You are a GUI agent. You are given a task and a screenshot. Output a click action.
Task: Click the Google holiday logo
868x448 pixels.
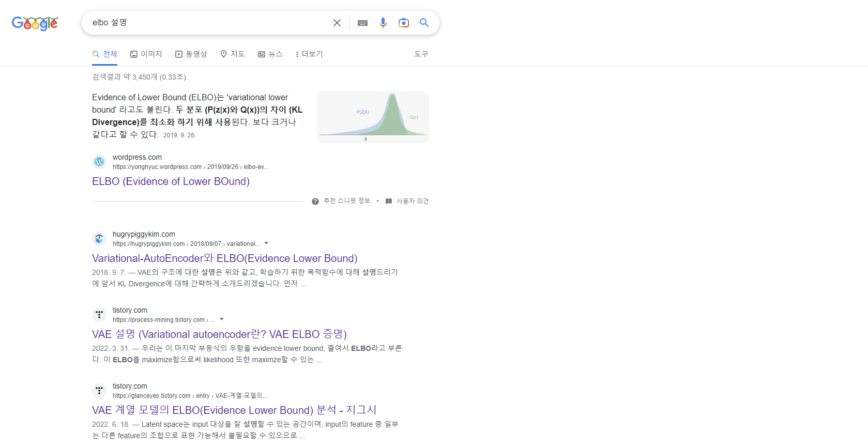point(35,23)
